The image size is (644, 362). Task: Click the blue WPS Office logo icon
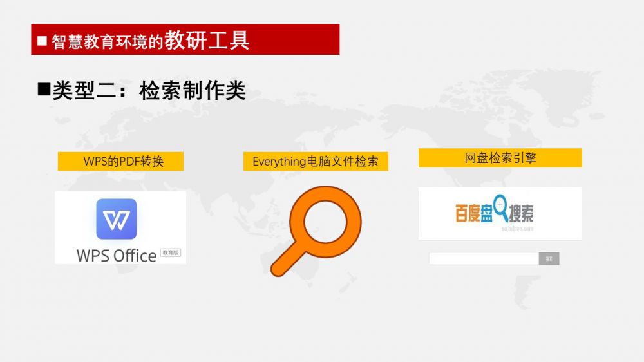pos(117,219)
